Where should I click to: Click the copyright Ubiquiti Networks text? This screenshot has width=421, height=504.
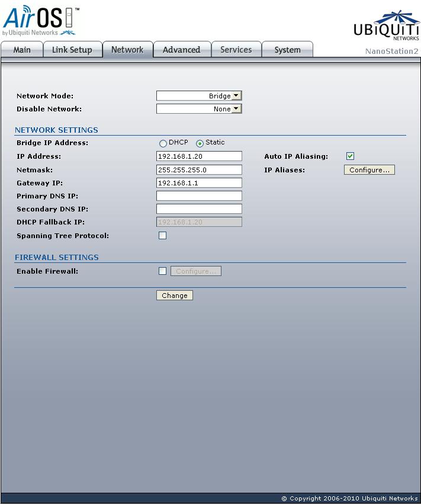point(350,498)
